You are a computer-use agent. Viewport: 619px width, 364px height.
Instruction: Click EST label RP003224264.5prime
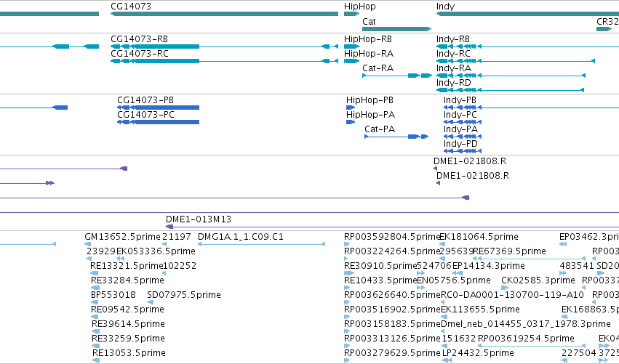coord(391,252)
